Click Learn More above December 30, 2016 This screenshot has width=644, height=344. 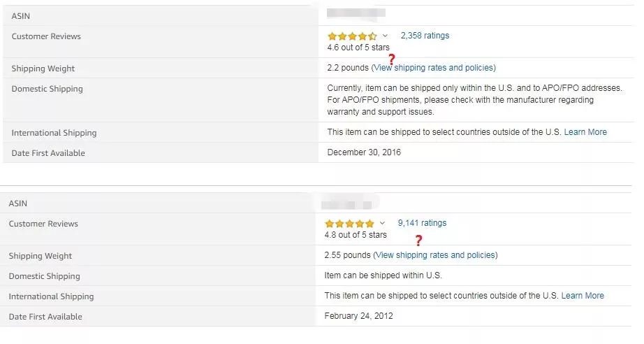pos(585,132)
